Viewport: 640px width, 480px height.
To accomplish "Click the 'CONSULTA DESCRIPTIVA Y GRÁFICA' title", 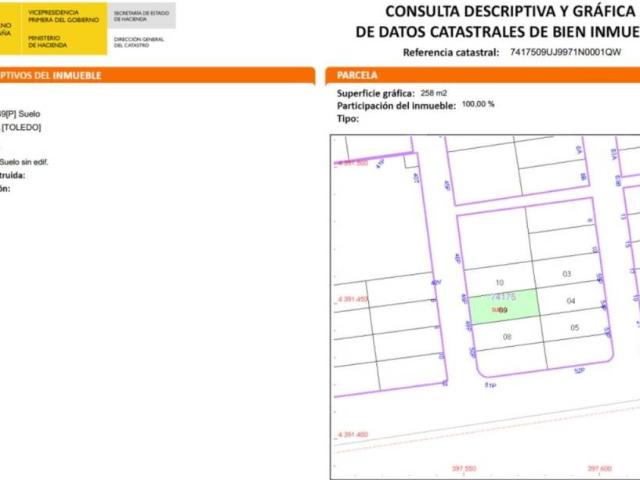I will click(512, 11).
